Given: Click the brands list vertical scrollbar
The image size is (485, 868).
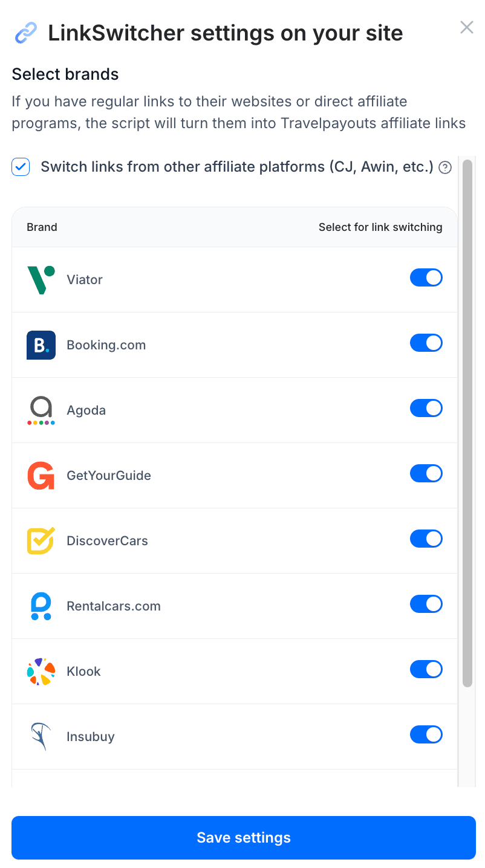Looking at the screenshot, I should pyautogui.click(x=467, y=423).
